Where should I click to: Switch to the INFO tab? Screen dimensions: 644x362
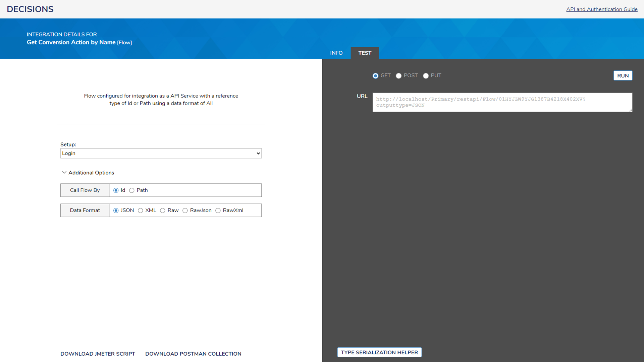[x=336, y=53]
